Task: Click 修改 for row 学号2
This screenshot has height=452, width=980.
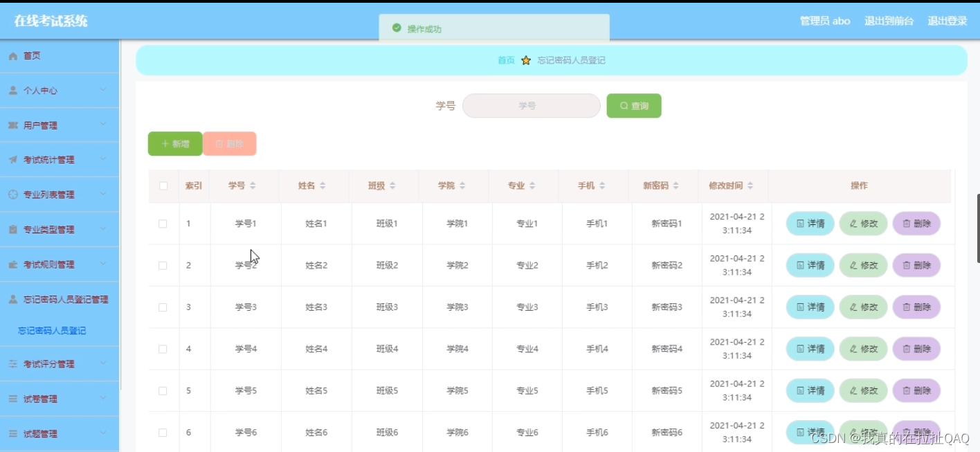Action: (x=863, y=265)
